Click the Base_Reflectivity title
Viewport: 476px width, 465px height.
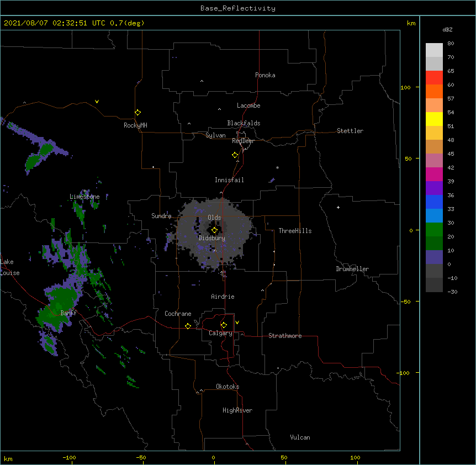(238, 8)
